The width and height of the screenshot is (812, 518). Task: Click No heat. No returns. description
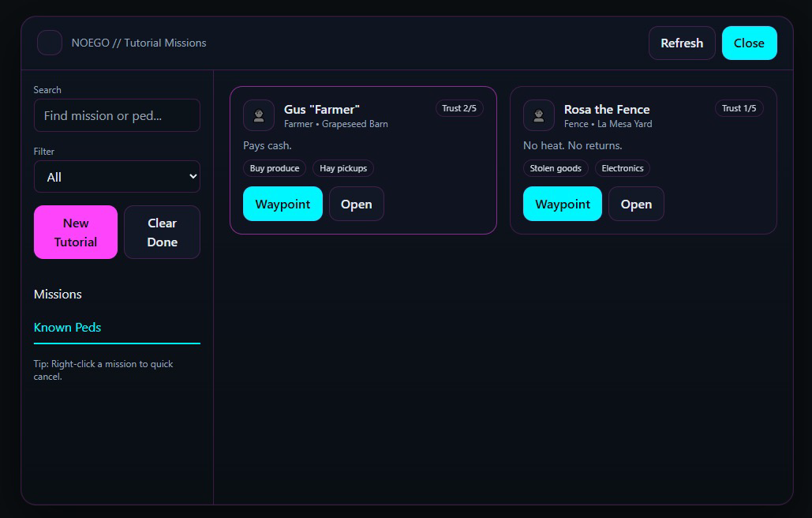click(x=573, y=145)
